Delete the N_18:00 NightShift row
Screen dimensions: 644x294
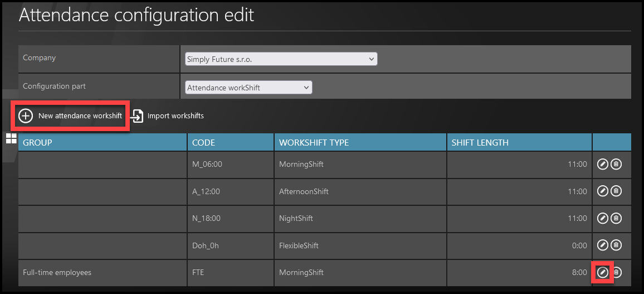(x=616, y=218)
